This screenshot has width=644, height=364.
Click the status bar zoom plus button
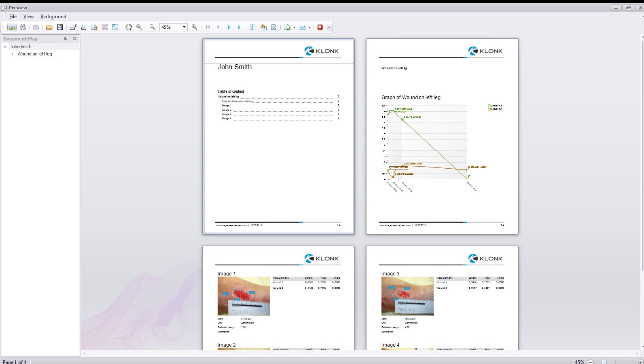click(640, 362)
